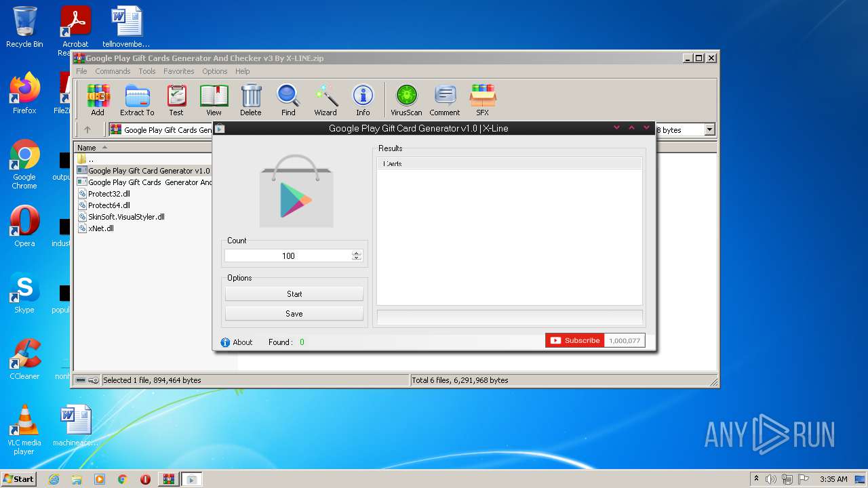The width and height of the screenshot is (868, 488).
Task: Open the Options menu
Action: tap(214, 71)
